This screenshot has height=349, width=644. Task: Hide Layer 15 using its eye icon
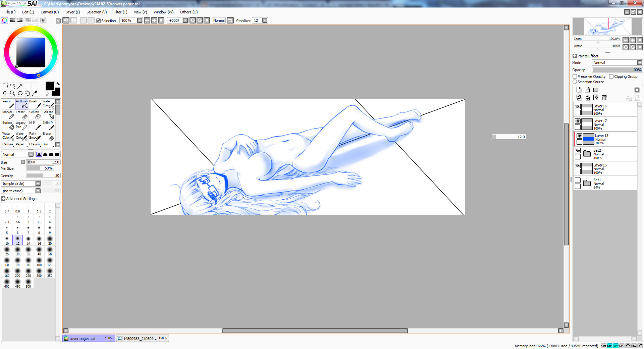coord(578,106)
